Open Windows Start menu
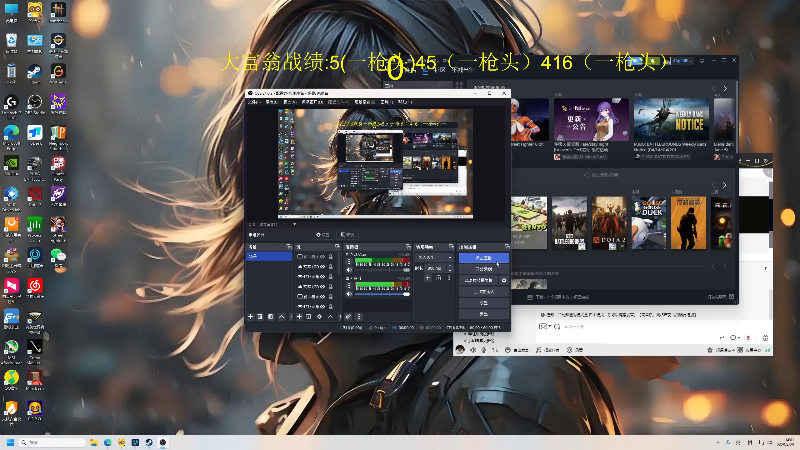Viewport: 800px width, 450px height. tap(10, 442)
